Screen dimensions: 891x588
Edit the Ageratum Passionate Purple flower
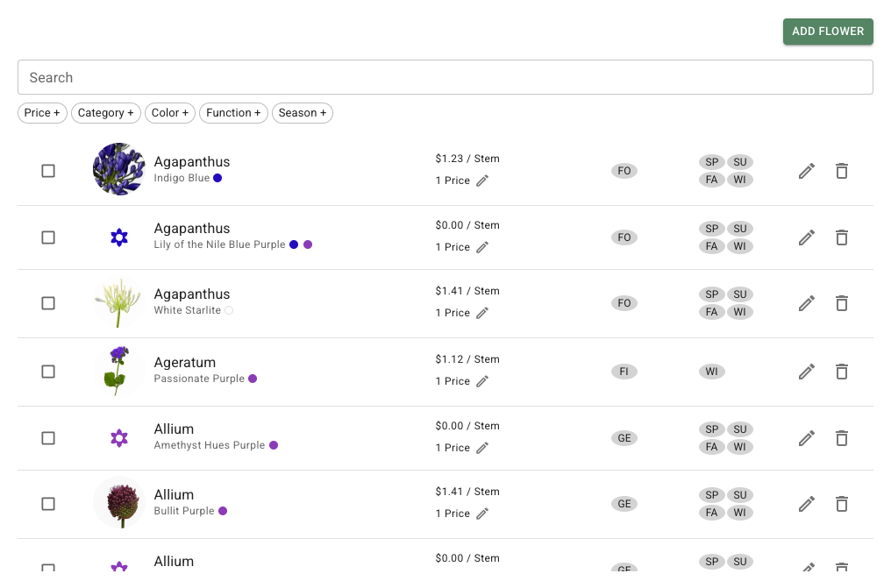(806, 372)
